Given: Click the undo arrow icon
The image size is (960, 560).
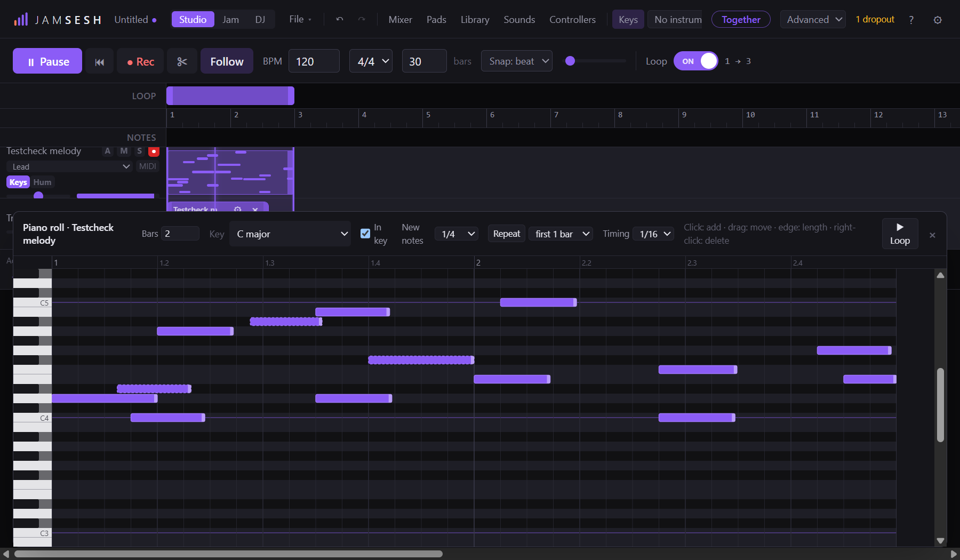Looking at the screenshot, I should click(340, 19).
